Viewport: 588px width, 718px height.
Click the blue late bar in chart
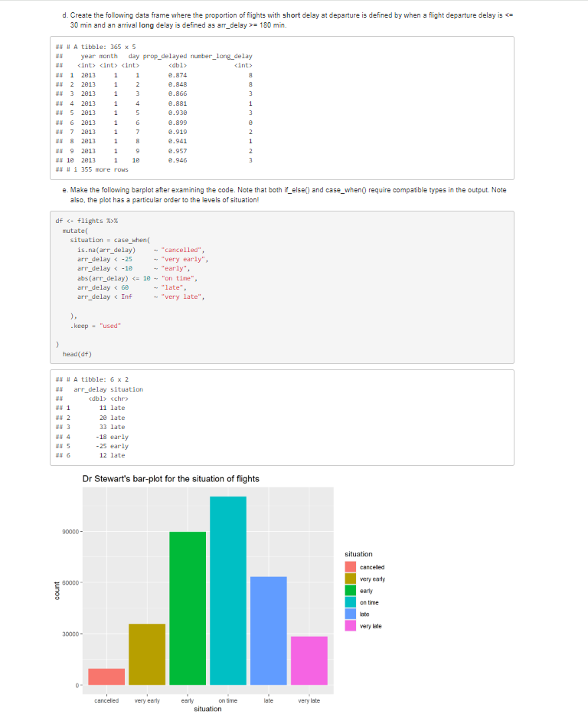pos(269,631)
